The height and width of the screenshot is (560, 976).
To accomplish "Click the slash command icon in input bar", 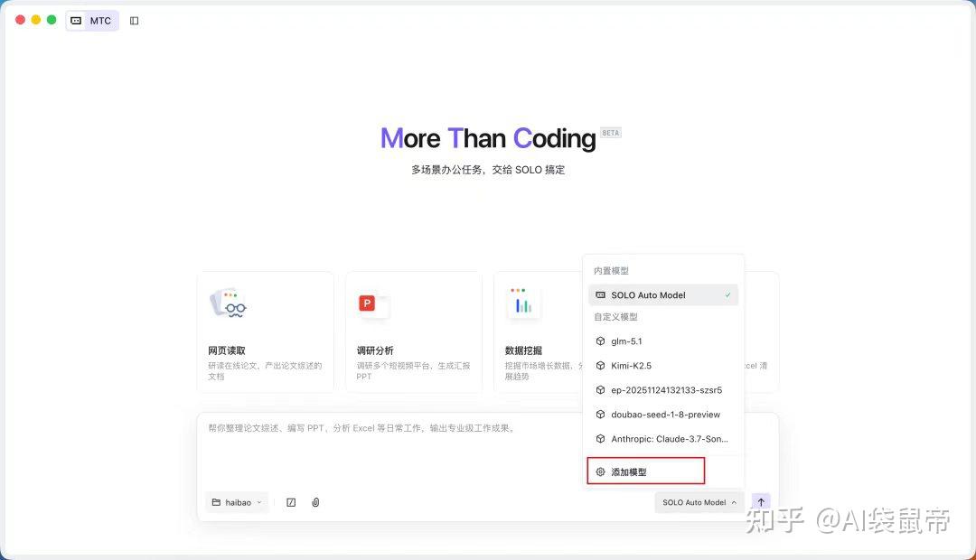I will tap(291, 502).
